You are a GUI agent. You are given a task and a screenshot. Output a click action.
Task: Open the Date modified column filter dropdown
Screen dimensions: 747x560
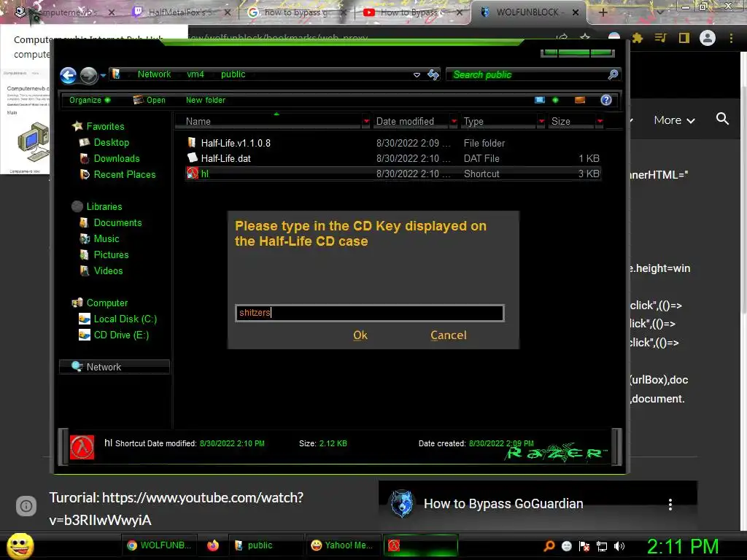[454, 122]
